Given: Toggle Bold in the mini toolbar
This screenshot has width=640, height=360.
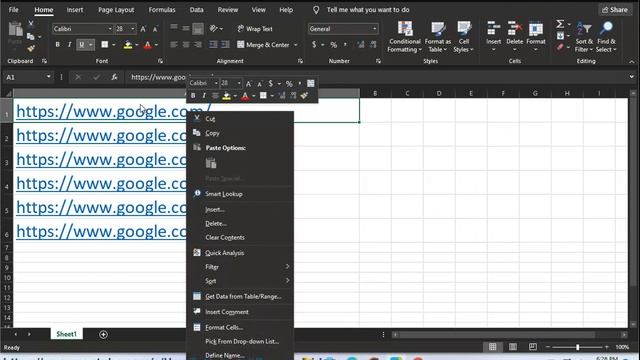Looking at the screenshot, I should tap(193, 96).
